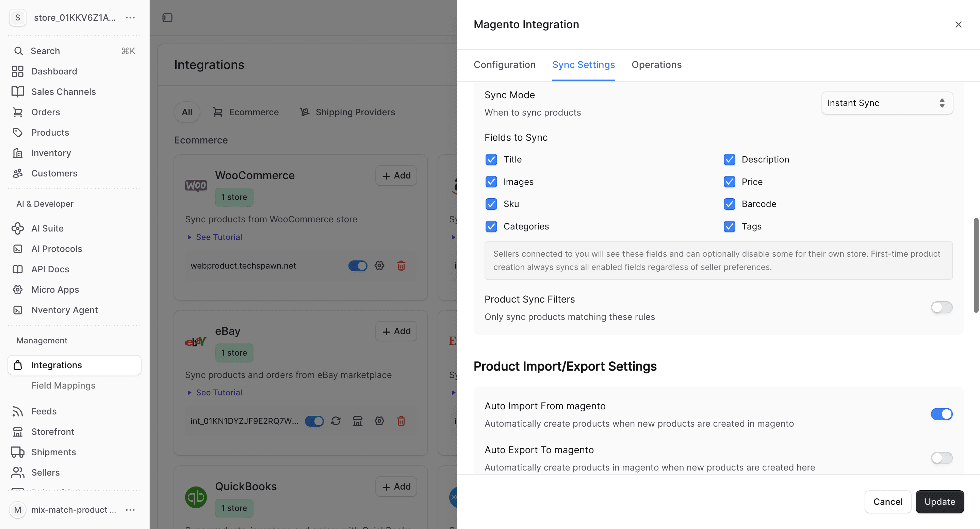Viewport: 980px width, 529px height.
Task: Add a WooCommerce store
Action: (396, 175)
